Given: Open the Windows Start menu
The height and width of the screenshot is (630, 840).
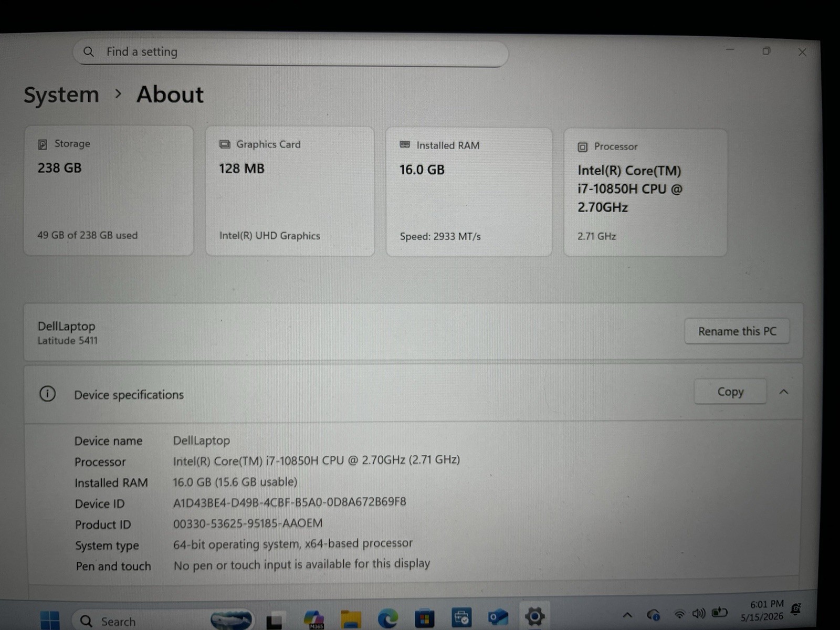Looking at the screenshot, I should 50,620.
